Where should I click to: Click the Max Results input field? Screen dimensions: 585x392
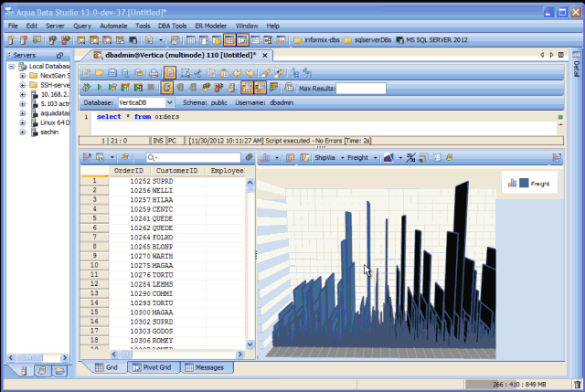coord(361,89)
